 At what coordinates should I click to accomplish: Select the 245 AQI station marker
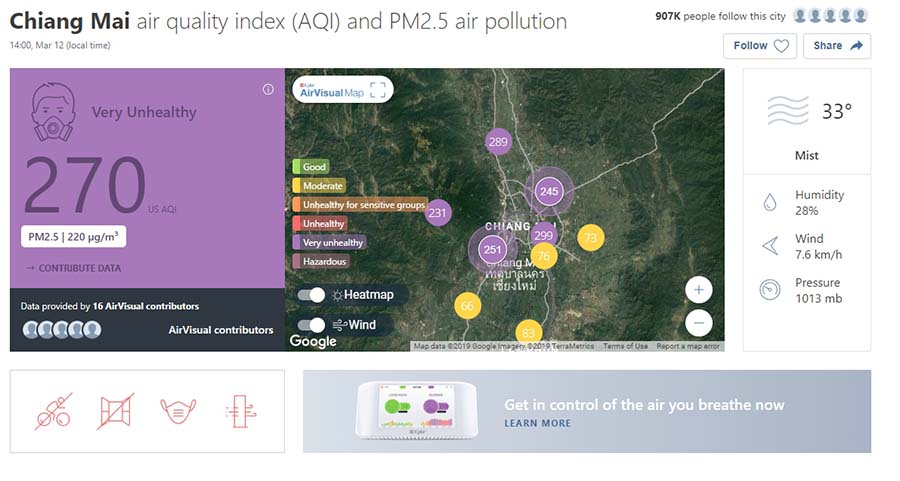click(549, 192)
